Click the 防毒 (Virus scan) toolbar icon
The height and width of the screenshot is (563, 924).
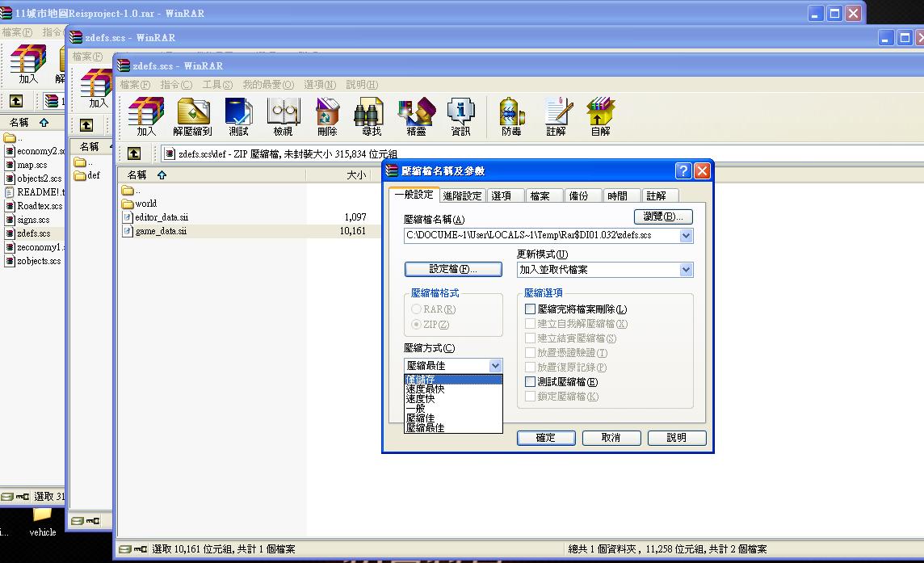(511, 117)
